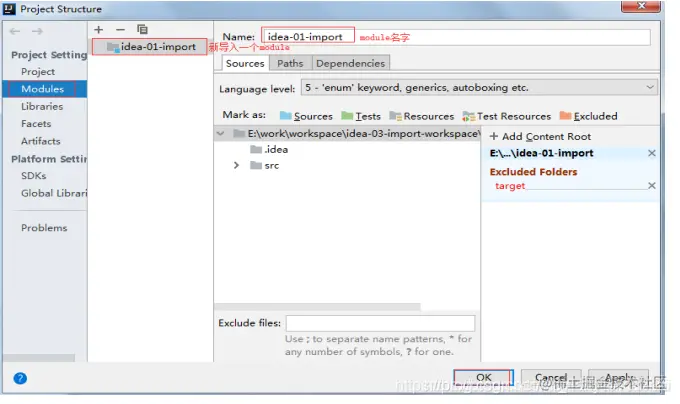The height and width of the screenshot is (404, 680).
Task: Switch to the Paths tab
Action: [x=290, y=63]
